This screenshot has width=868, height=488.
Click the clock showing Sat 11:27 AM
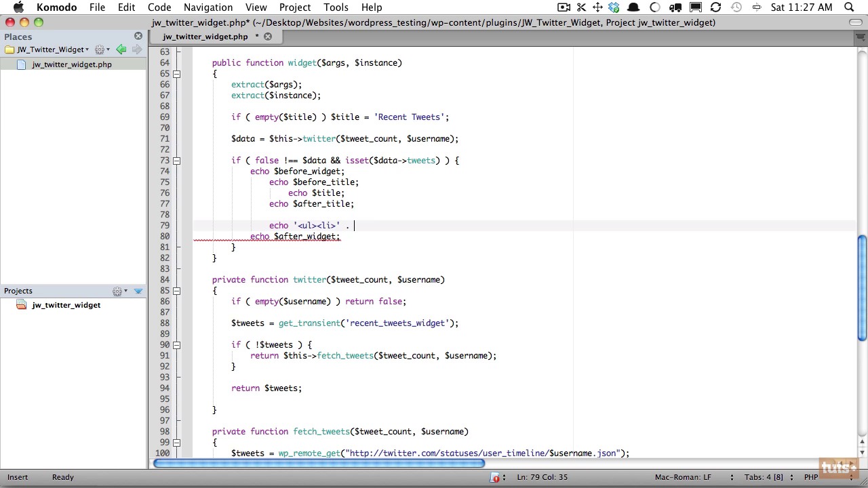(801, 7)
